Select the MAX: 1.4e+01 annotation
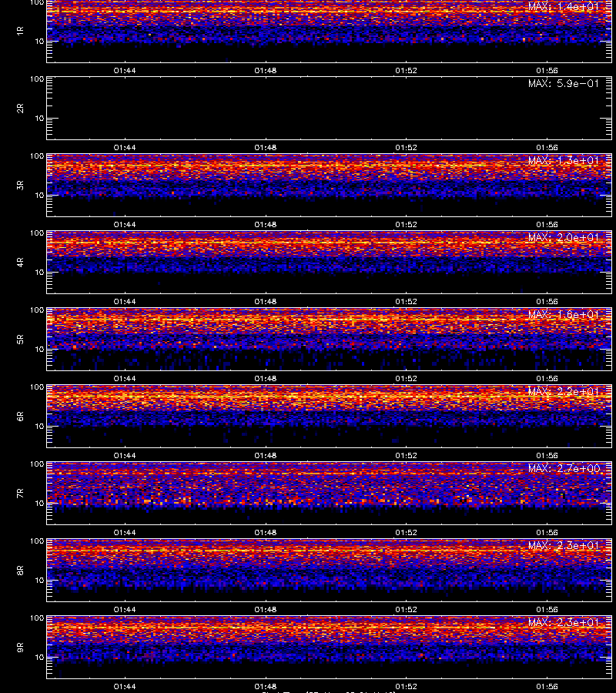616x693 pixels. click(x=564, y=7)
